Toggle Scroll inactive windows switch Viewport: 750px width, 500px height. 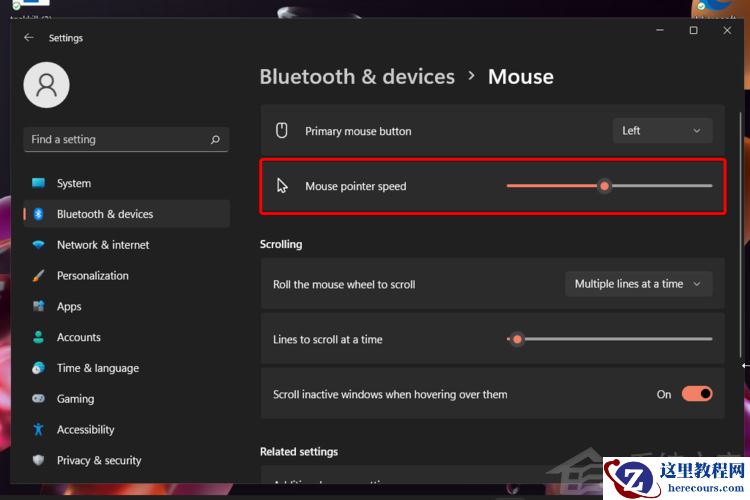click(697, 394)
